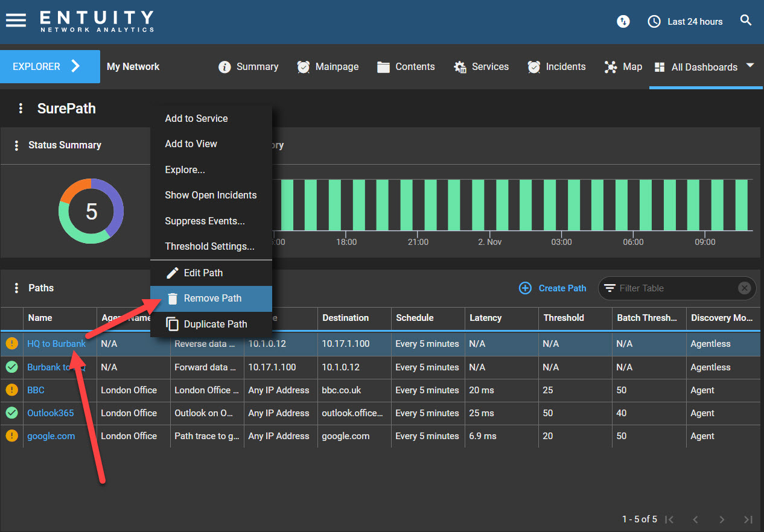
Task: Sort by Batch Thresh... column header
Action: (x=649, y=318)
